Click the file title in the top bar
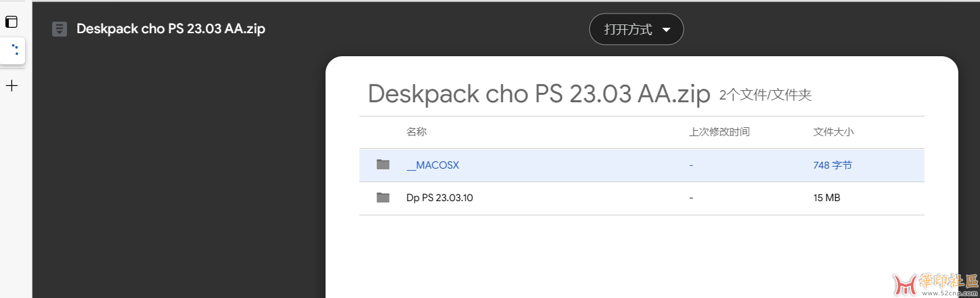 [x=171, y=29]
